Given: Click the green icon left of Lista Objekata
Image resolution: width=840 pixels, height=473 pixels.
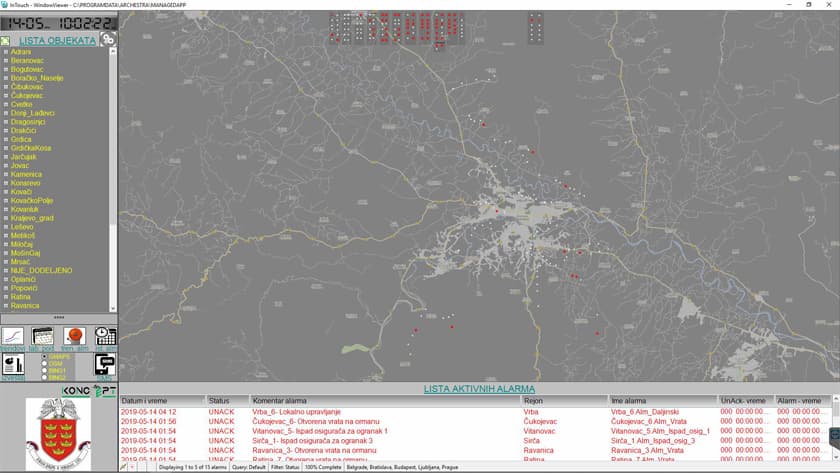Looking at the screenshot, I should click(x=5, y=41).
